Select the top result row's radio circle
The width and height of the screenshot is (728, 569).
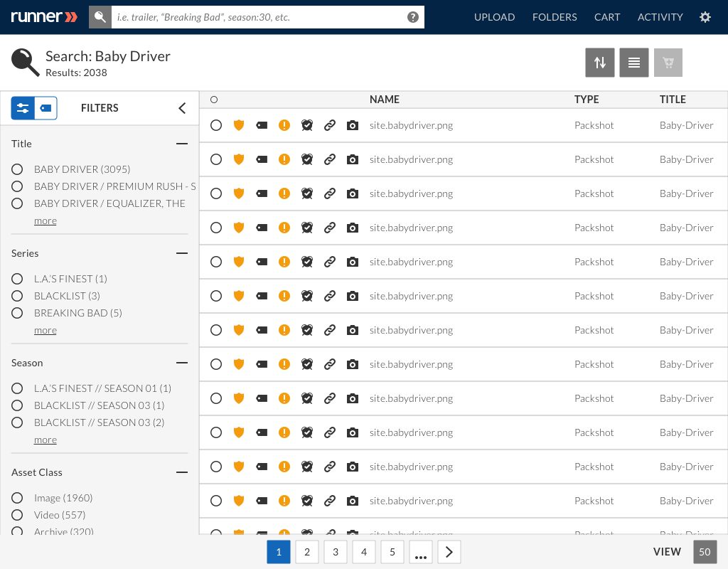point(216,125)
